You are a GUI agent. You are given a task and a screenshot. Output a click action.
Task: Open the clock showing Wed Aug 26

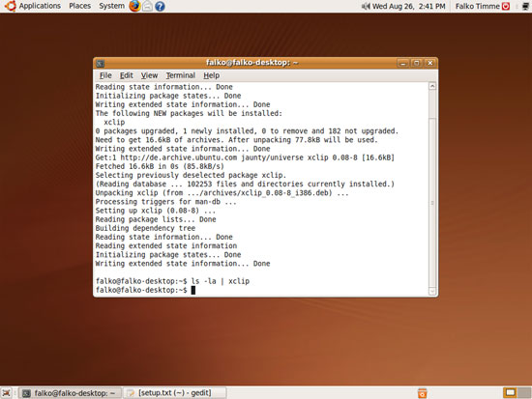pyautogui.click(x=409, y=6)
